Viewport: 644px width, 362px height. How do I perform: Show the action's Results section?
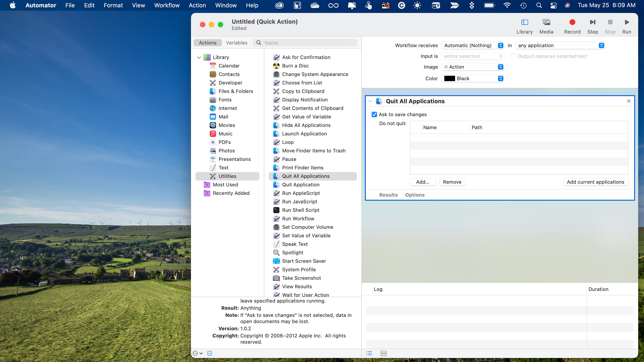[x=388, y=195]
